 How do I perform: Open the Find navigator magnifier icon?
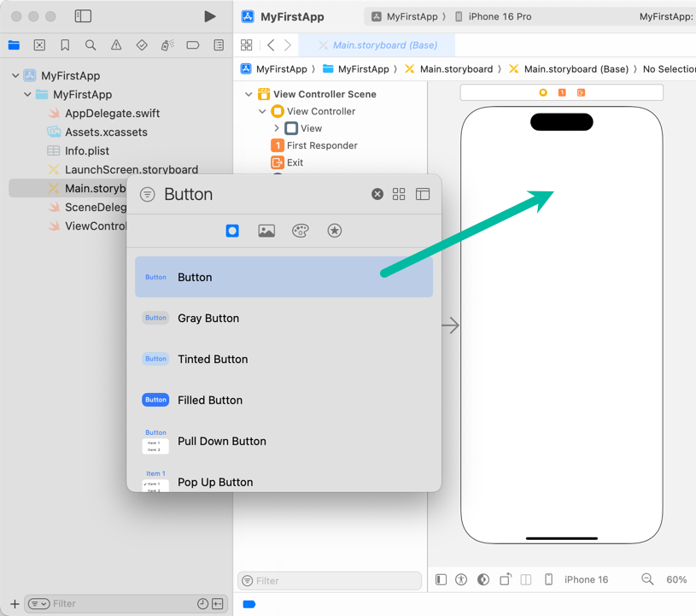[91, 45]
